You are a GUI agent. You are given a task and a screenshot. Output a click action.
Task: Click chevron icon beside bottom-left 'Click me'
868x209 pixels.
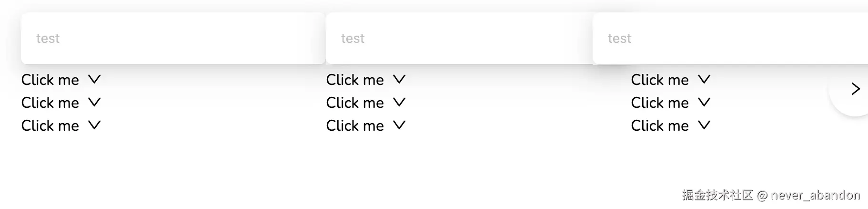click(x=94, y=125)
